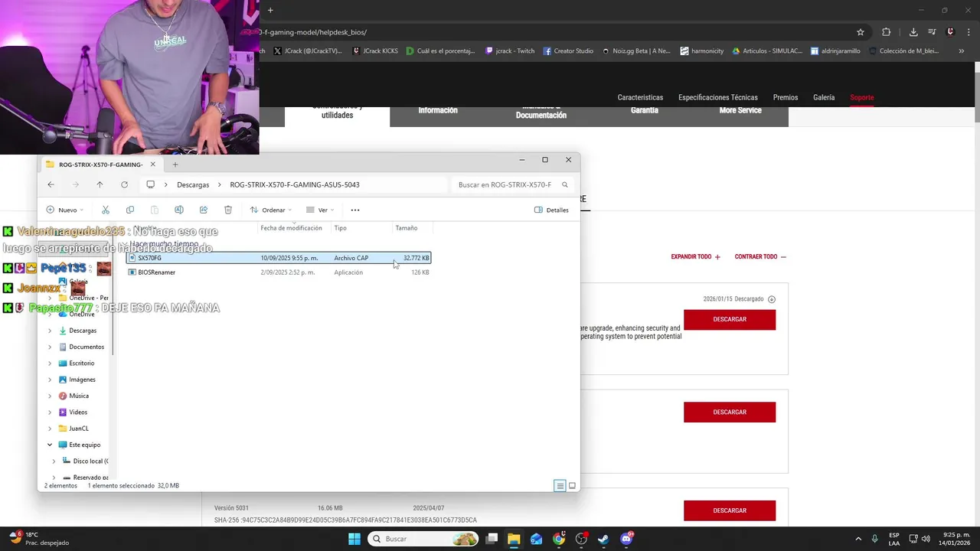Open the Premios tab on ASUS page

[x=786, y=97]
